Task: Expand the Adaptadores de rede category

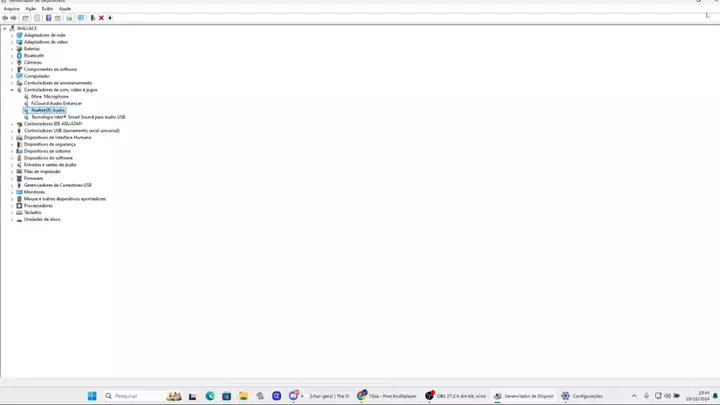Action: coord(12,35)
